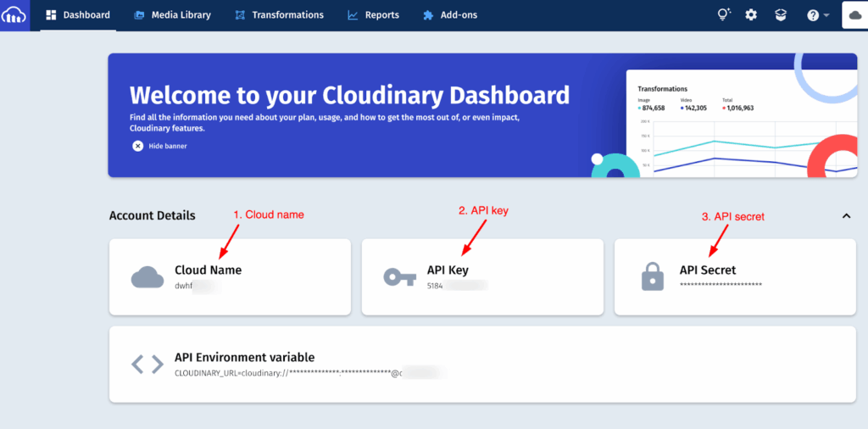Open the settings gear icon
Viewport: 868px width, 429px height.
click(751, 15)
